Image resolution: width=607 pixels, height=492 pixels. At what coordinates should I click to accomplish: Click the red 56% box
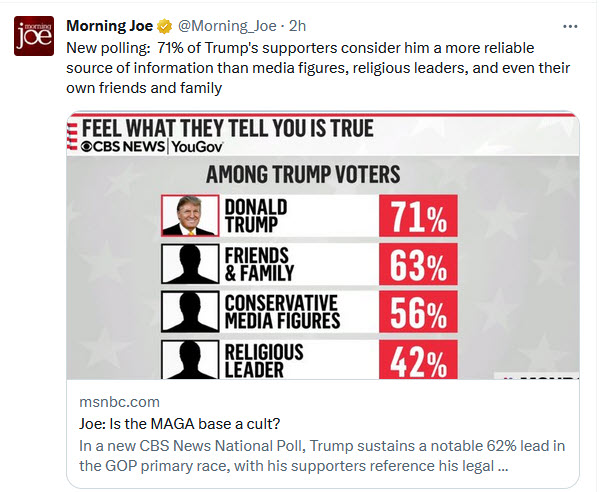[418, 312]
